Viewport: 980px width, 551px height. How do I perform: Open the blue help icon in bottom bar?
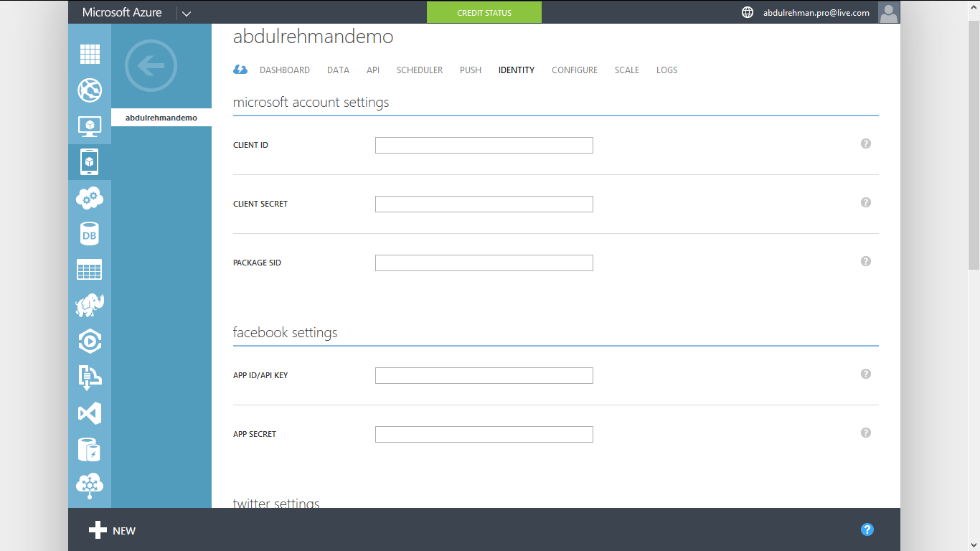(867, 530)
